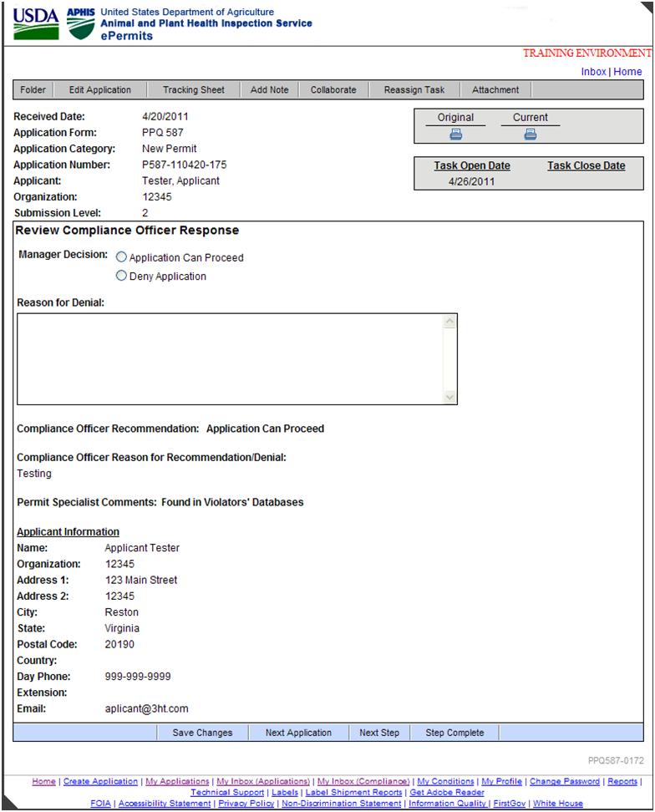Click the textbox scroll up arrow
Image resolution: width=655 pixels, height=812 pixels.
[450, 322]
